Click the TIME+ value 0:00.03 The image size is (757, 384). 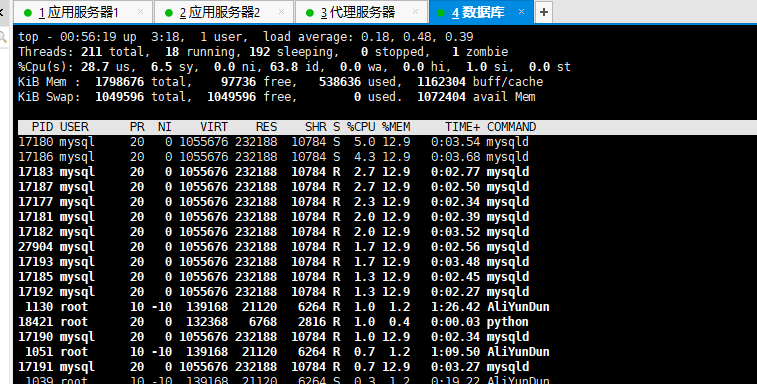tap(456, 322)
